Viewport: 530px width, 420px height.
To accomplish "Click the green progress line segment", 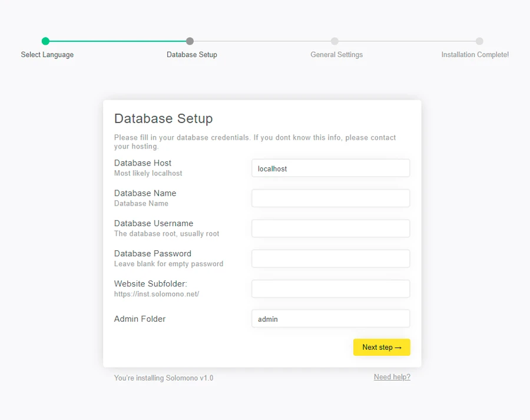I will (x=118, y=41).
